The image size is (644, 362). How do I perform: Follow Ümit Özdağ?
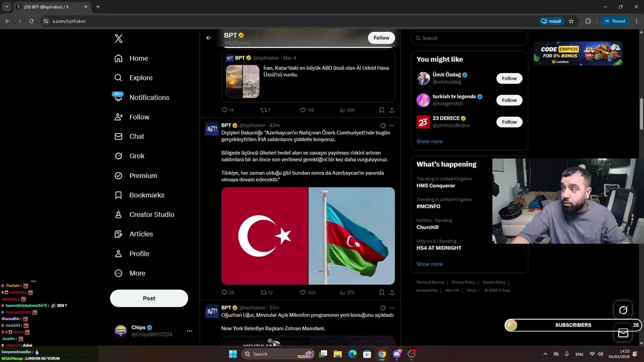click(509, 78)
